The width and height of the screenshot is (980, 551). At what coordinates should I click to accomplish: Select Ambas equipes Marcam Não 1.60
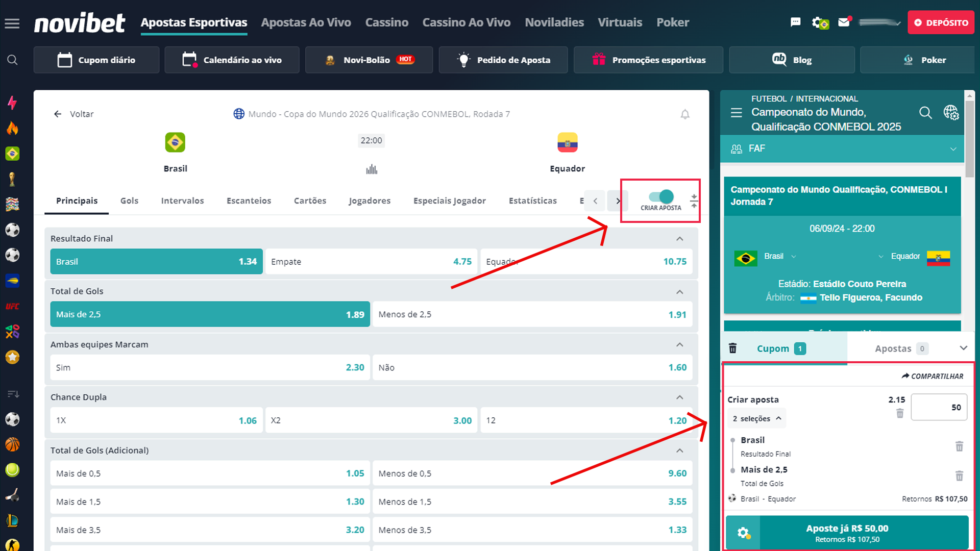[532, 367]
